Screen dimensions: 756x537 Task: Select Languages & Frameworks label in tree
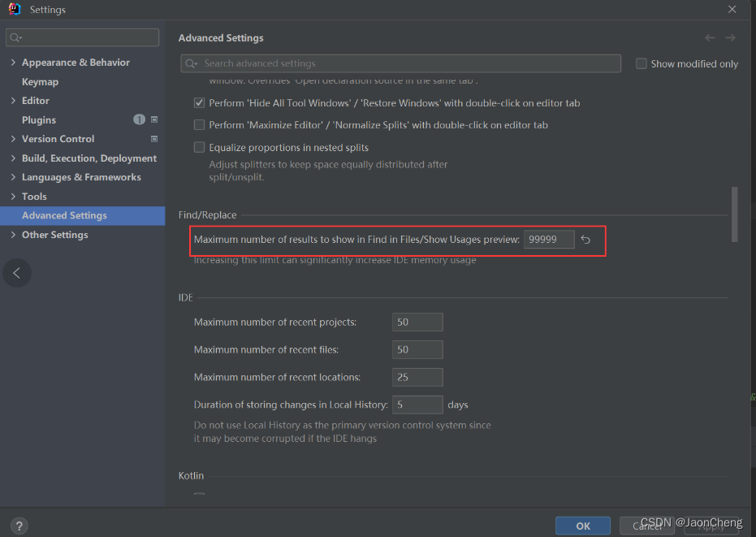81,177
